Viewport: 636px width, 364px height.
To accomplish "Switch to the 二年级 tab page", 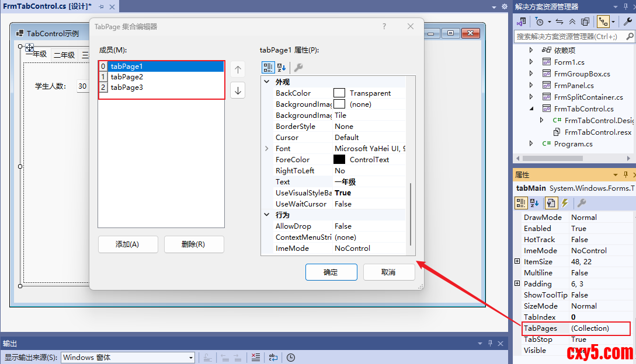I will [64, 55].
